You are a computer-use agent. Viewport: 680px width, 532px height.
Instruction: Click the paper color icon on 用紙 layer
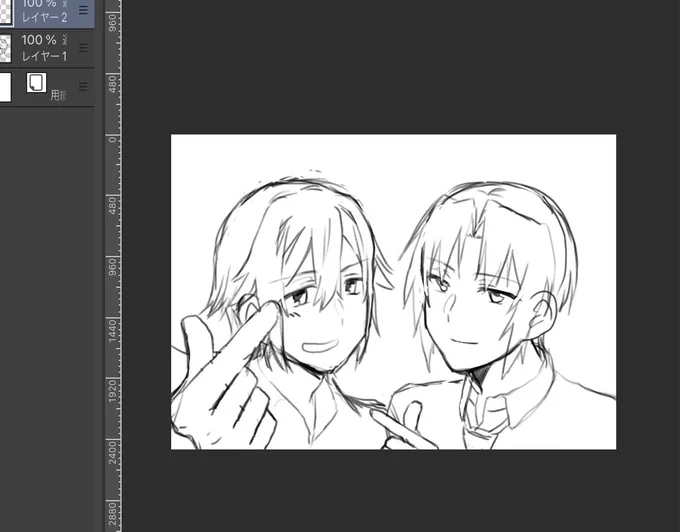(36, 82)
